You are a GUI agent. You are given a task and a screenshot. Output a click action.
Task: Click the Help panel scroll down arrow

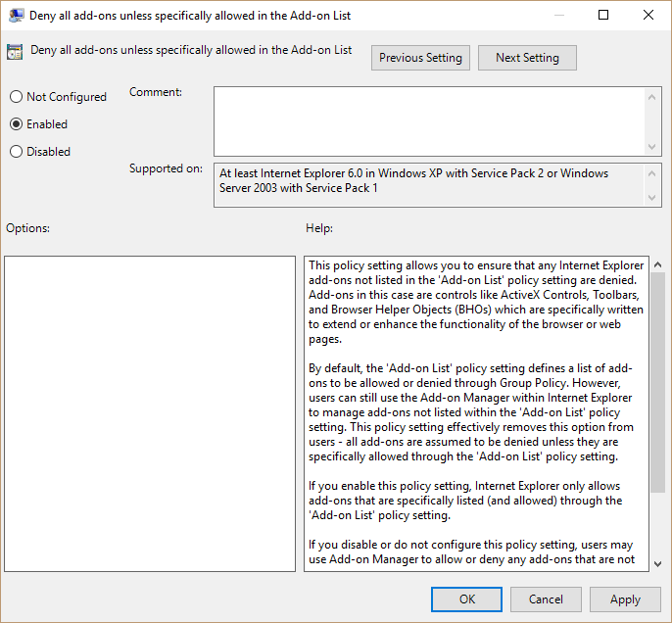(x=658, y=564)
